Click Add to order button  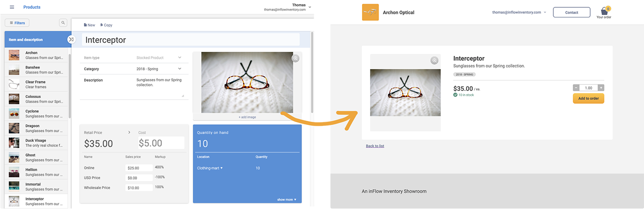point(588,98)
